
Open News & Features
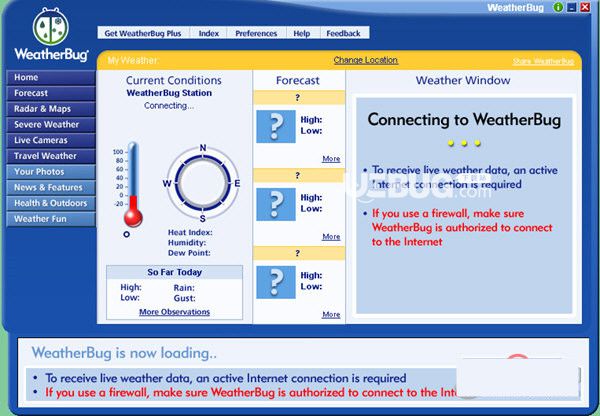(x=51, y=187)
